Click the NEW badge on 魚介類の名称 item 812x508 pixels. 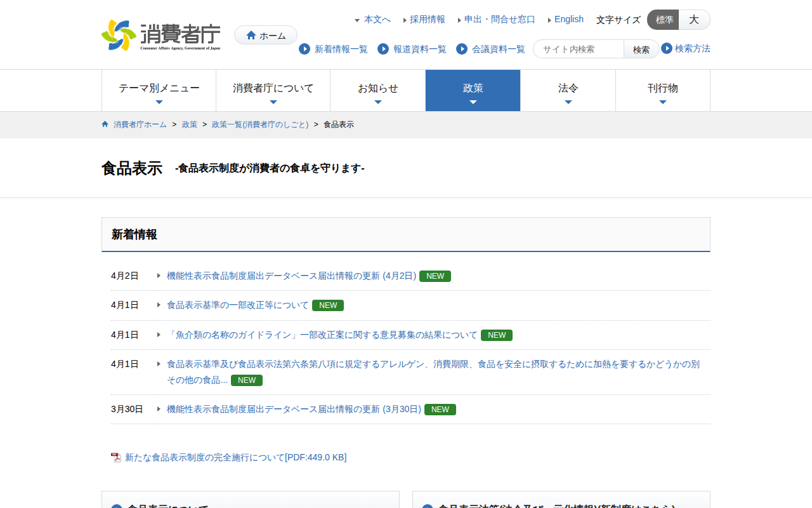coord(497,335)
